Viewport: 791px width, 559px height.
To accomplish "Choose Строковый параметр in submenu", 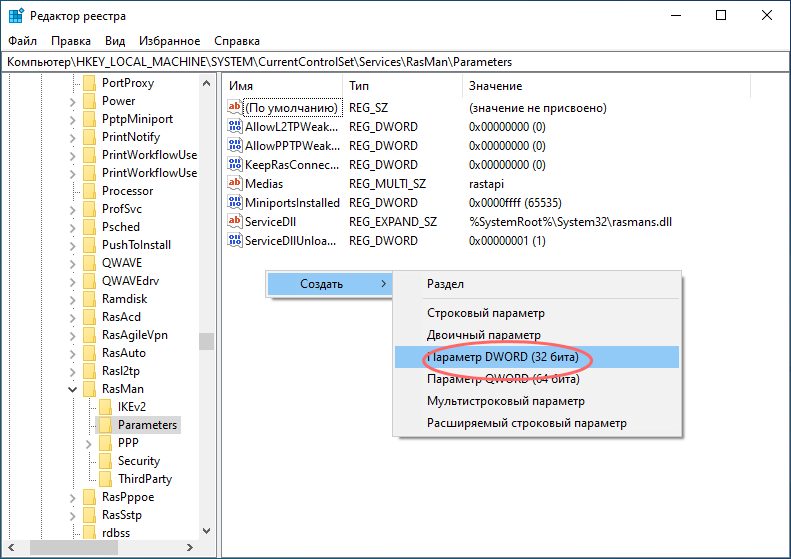I will coord(537,313).
